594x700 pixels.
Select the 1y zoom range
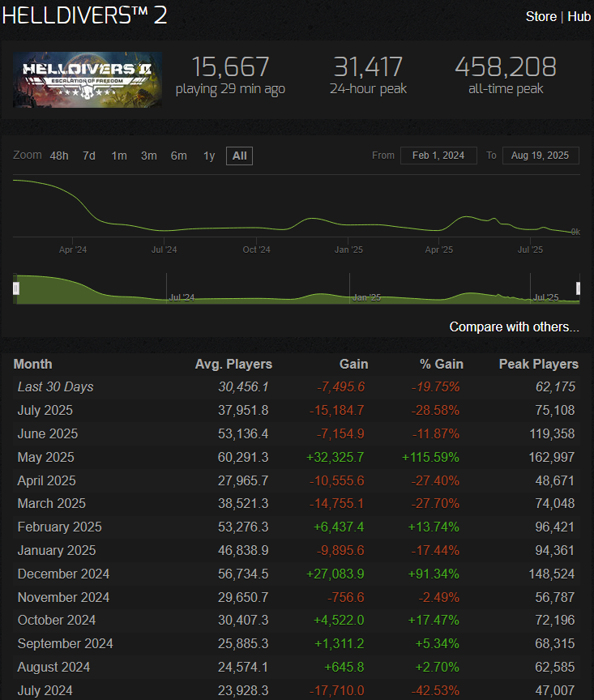209,156
